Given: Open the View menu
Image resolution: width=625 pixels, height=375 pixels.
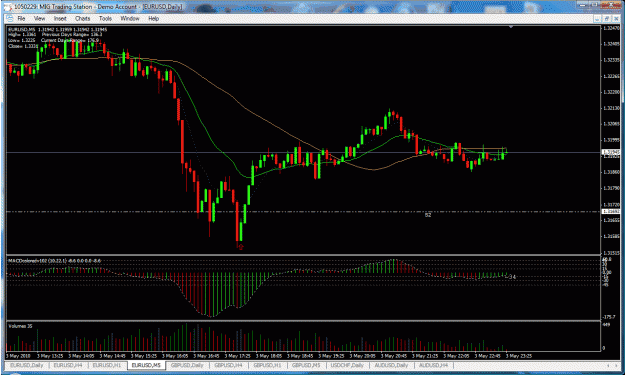Looking at the screenshot, I should coord(39,18).
